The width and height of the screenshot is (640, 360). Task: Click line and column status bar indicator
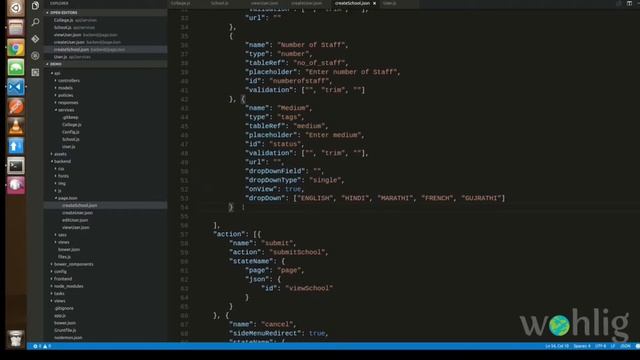(557, 346)
